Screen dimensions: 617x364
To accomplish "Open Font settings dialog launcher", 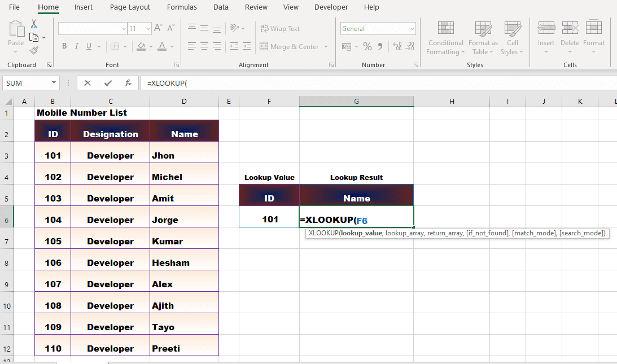I will pyautogui.click(x=177, y=65).
